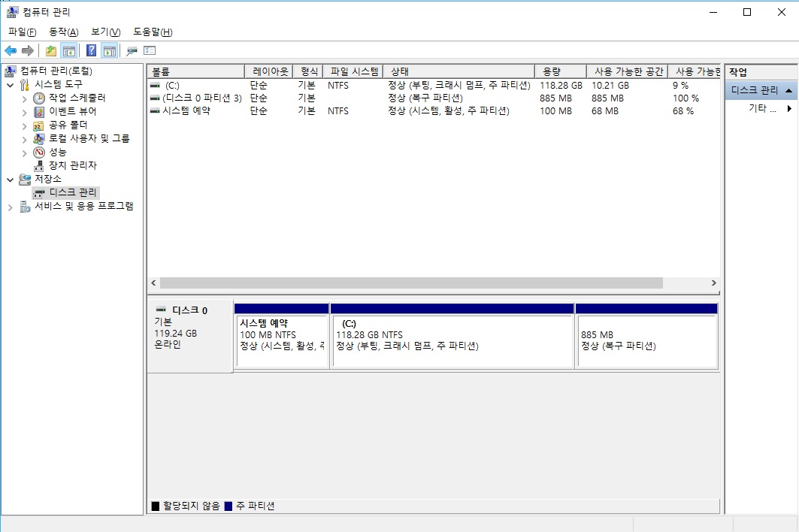799x532 pixels.
Task: Select the 디스크 0 disk label panel
Action: coord(190,336)
